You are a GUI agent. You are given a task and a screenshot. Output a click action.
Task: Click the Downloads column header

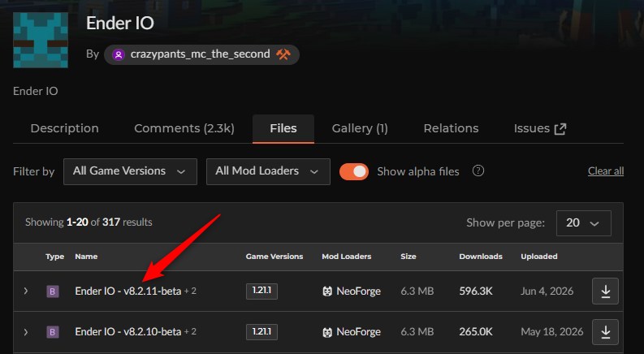[x=481, y=257]
